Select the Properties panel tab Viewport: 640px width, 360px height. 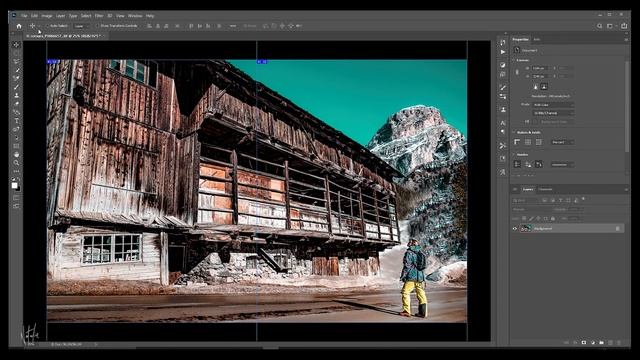click(520, 40)
